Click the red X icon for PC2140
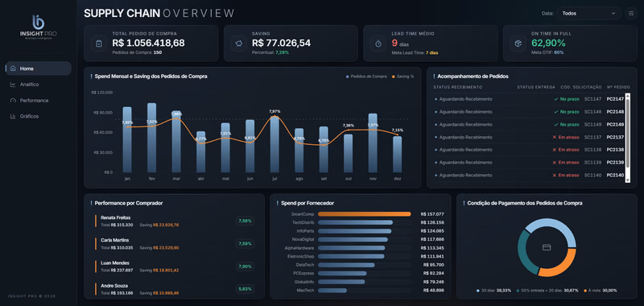 coord(554,176)
